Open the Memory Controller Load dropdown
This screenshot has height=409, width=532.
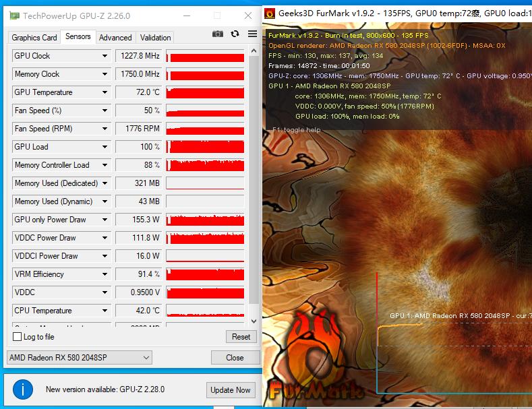[105, 165]
